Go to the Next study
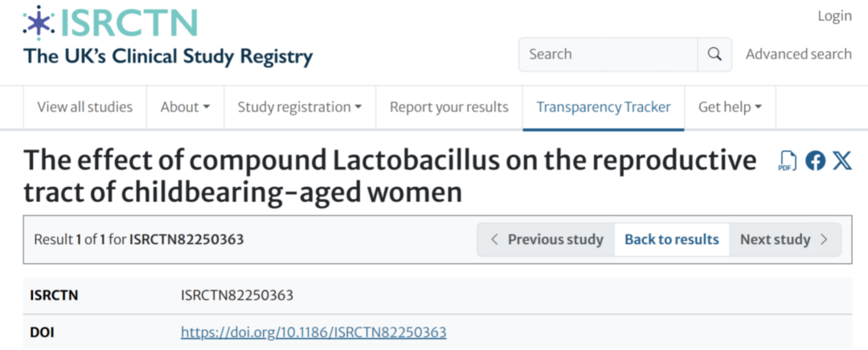 pyautogui.click(x=775, y=239)
